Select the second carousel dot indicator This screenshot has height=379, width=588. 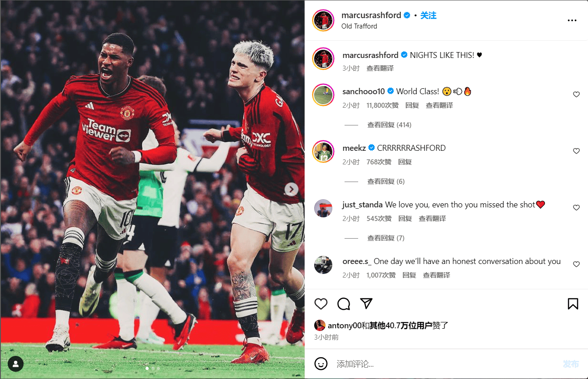point(153,369)
